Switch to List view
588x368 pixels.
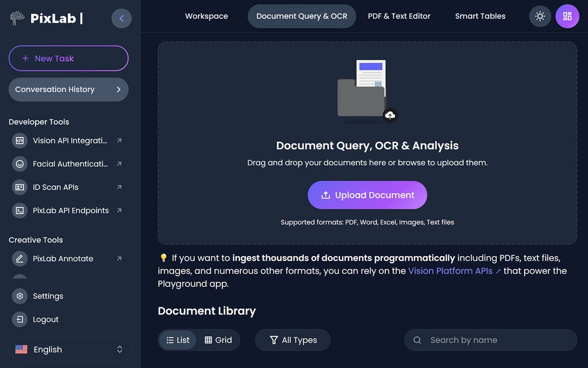[x=178, y=340]
